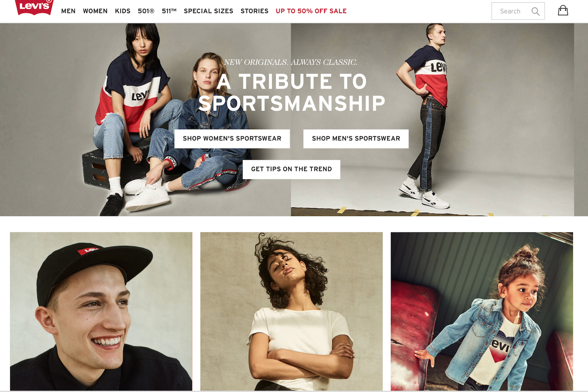
Task: Open the KIDS menu
Action: coord(123,11)
